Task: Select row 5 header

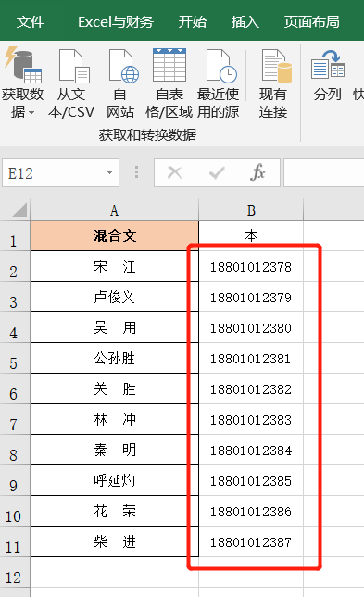Action: tap(15, 359)
